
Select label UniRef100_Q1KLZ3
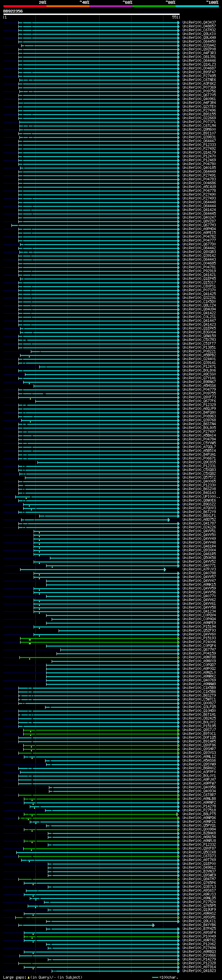click(199, 64)
